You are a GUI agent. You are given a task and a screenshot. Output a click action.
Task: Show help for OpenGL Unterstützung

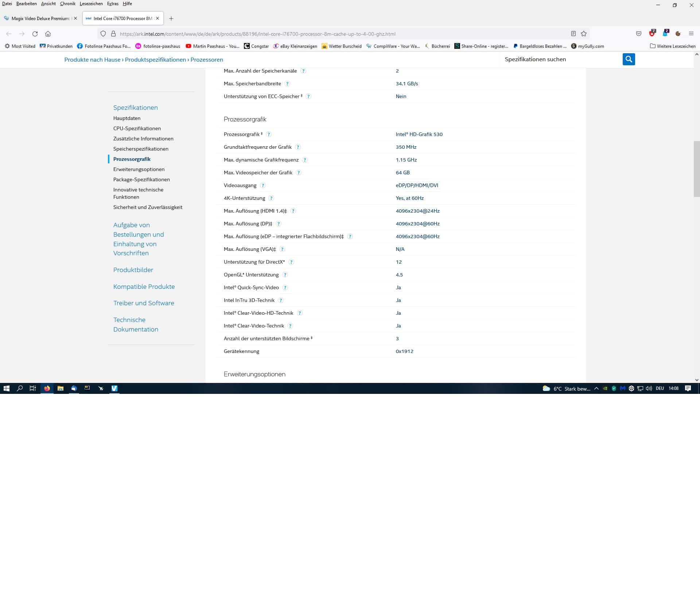(x=285, y=275)
